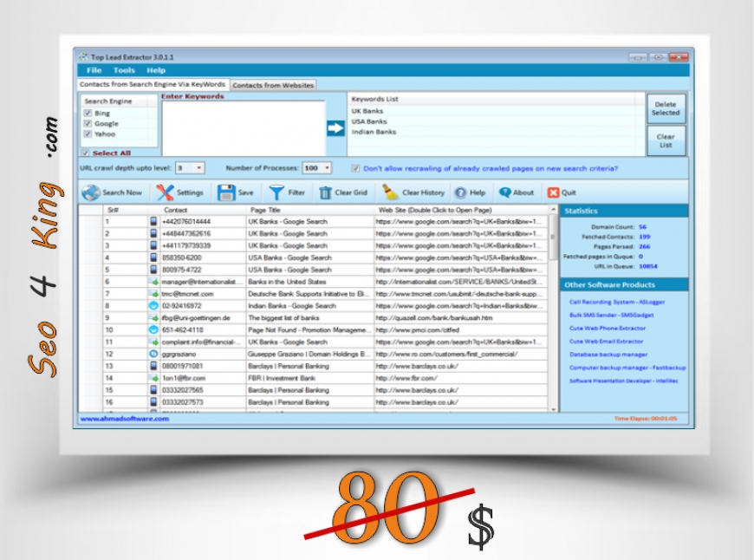Click the results grid vertical scrollbar thumb
Screen dimensions: 754x560
(553, 237)
